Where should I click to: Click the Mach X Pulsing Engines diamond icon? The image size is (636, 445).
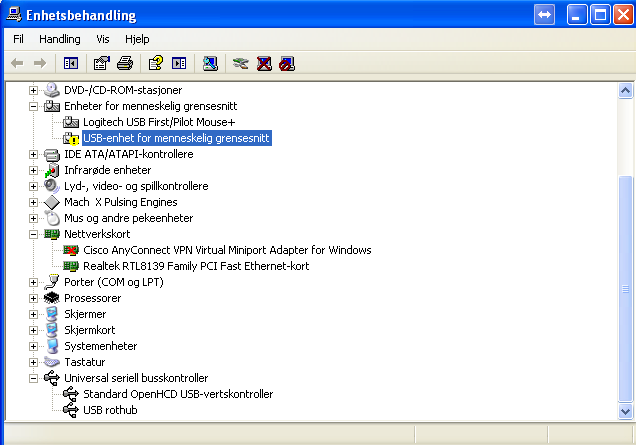click(x=52, y=202)
